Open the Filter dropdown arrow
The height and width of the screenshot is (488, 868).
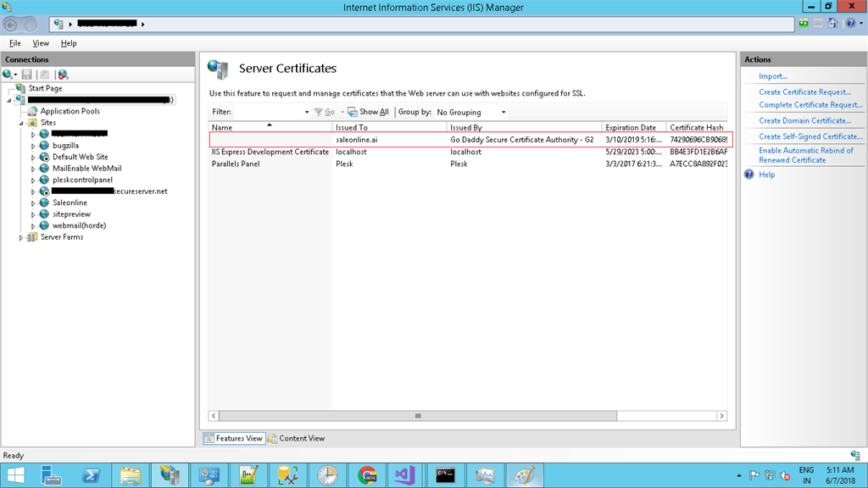pyautogui.click(x=307, y=113)
